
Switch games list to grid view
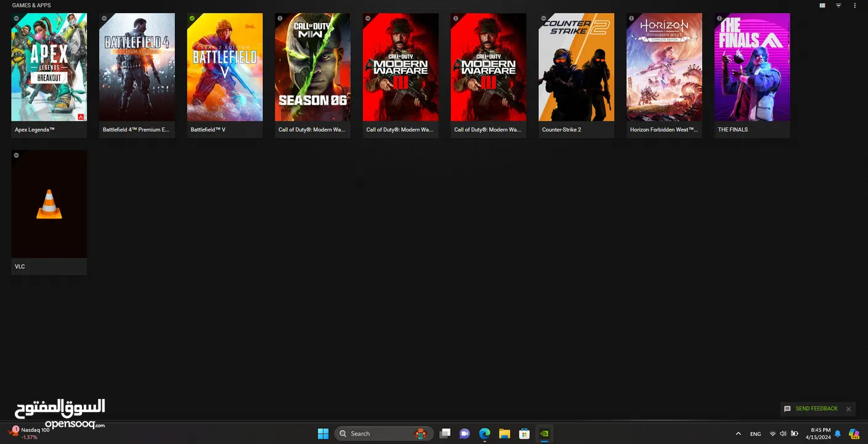tap(822, 6)
